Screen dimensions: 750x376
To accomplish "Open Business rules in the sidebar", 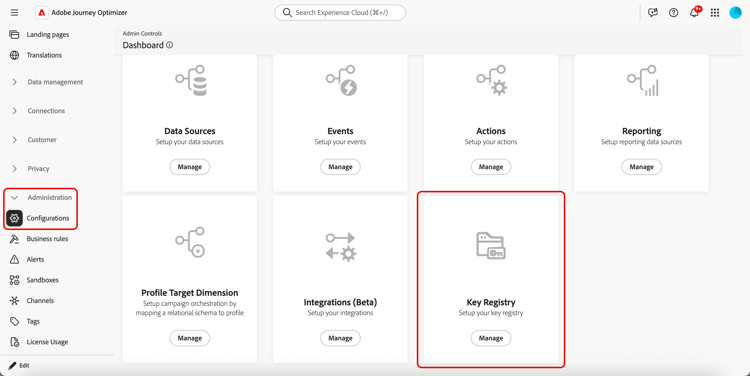I will click(47, 239).
